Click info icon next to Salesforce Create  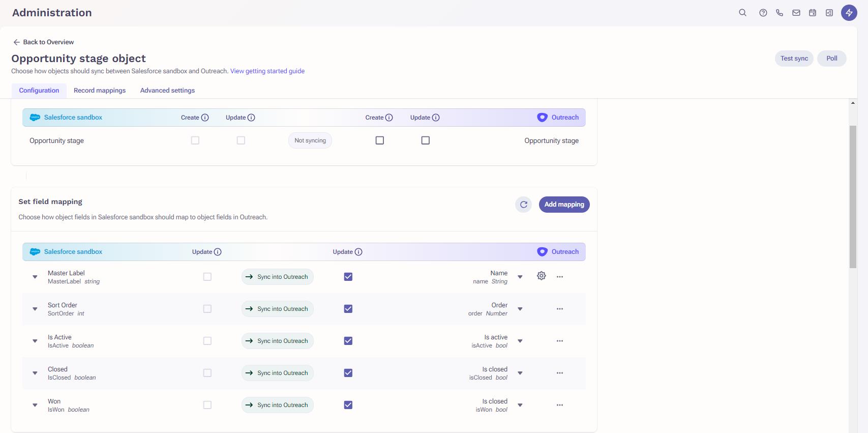(205, 118)
